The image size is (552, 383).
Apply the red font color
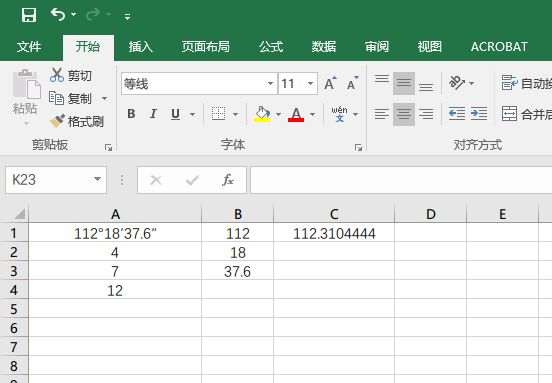pos(296,114)
